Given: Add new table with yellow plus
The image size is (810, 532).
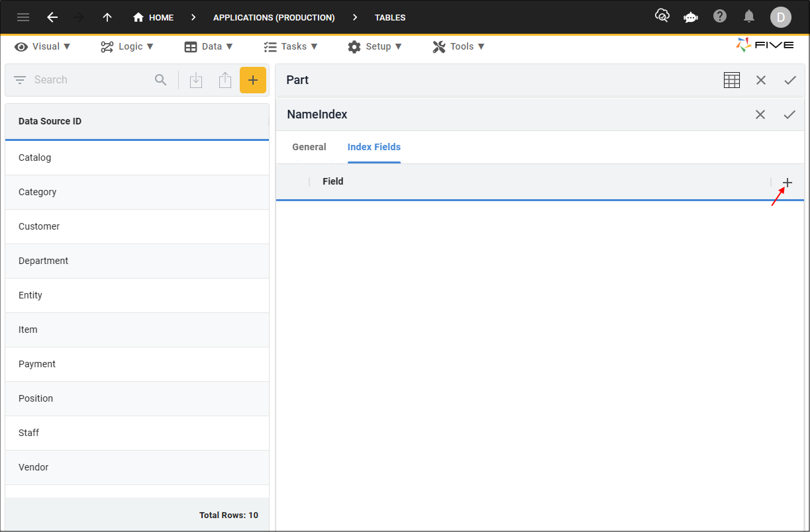Looking at the screenshot, I should [x=253, y=80].
